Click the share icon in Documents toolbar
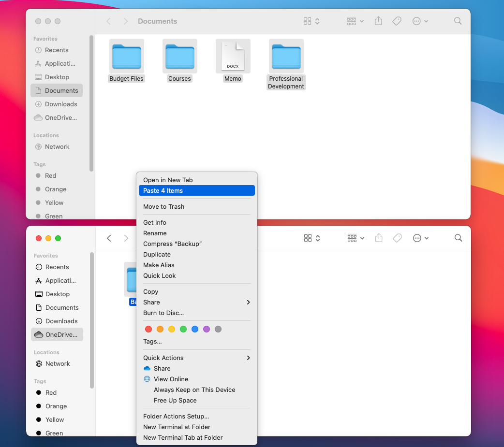Screen dimensions: 504x447 pyautogui.click(x=379, y=21)
